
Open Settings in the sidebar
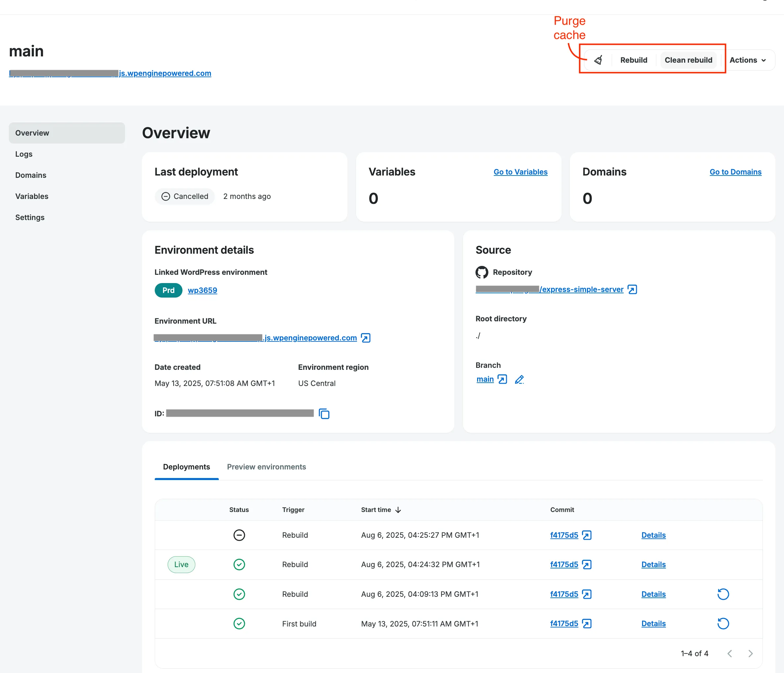[x=30, y=217]
